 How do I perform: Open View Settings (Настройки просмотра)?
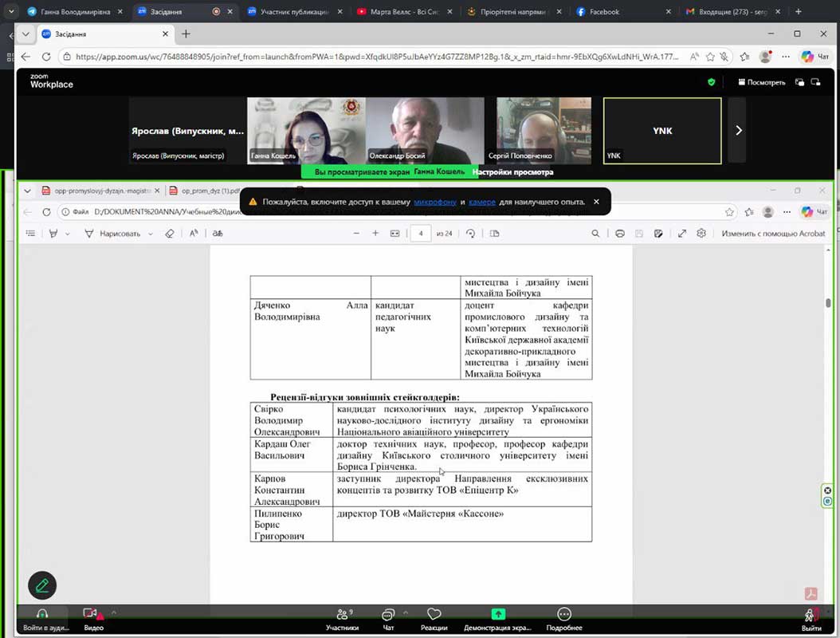point(512,172)
